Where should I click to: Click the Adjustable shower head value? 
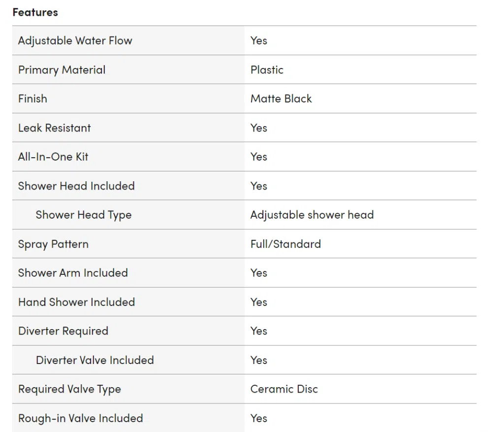coord(312,215)
